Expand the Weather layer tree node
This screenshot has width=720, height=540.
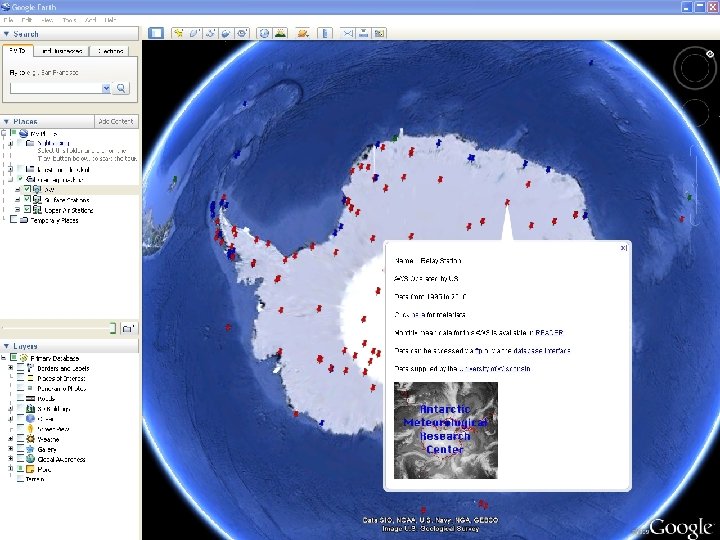[x=11, y=439]
